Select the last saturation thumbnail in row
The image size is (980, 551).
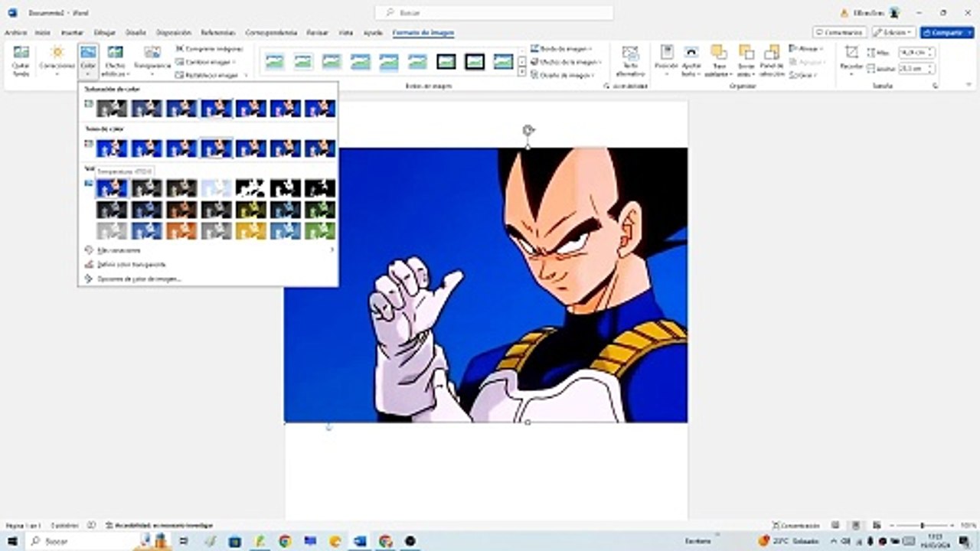[x=320, y=108]
